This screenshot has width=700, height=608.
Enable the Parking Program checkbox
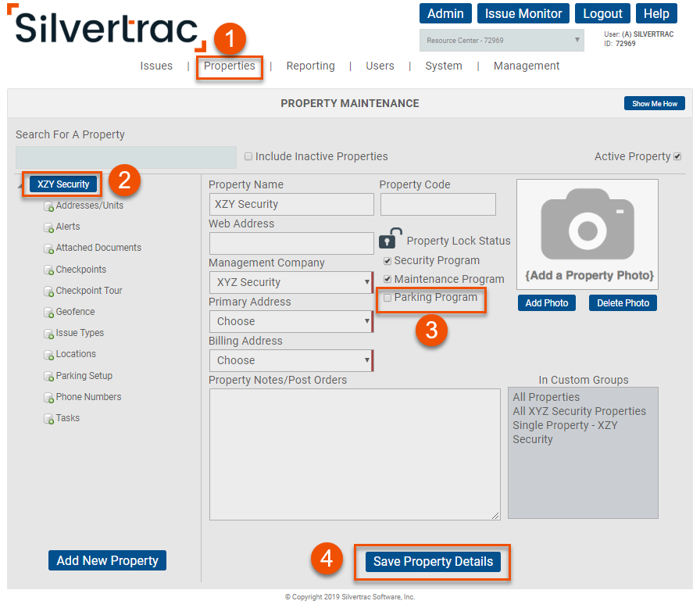[387, 298]
